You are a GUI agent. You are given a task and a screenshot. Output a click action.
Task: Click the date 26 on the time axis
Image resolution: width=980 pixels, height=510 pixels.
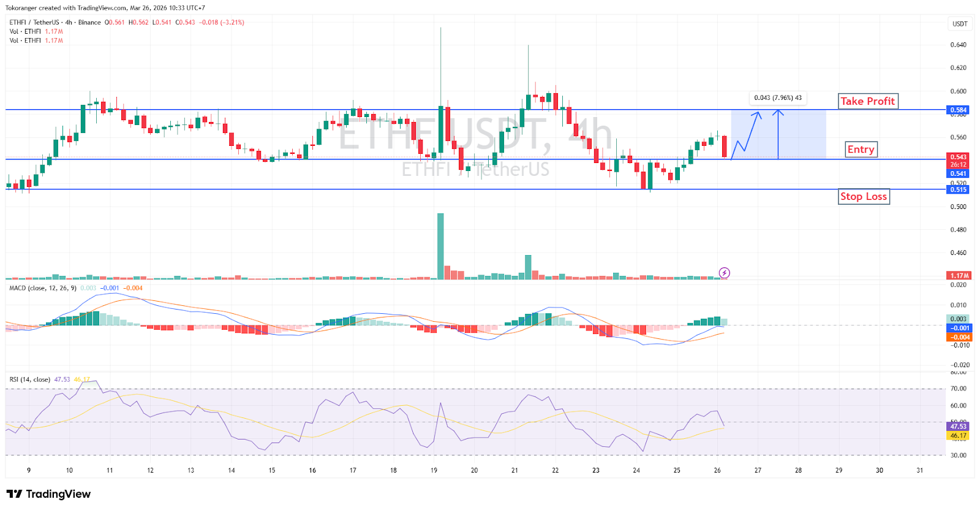coord(717,471)
